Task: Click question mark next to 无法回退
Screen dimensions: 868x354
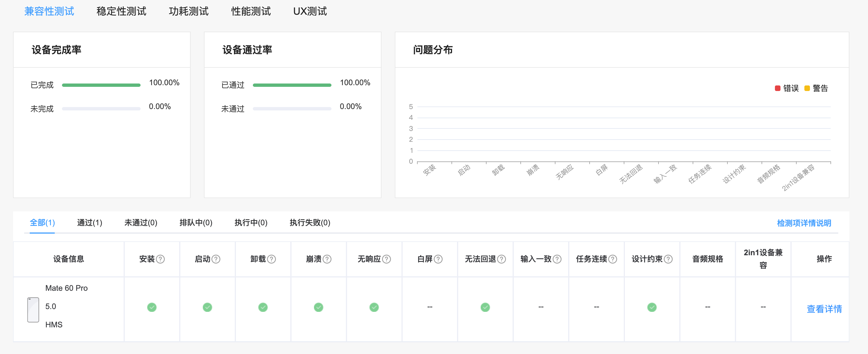Action: tap(502, 259)
